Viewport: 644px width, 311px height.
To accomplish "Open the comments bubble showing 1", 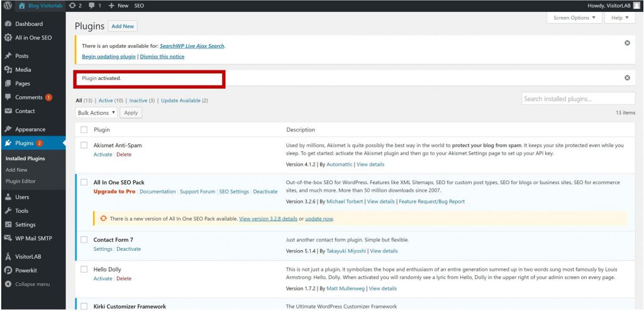I will [x=95, y=6].
